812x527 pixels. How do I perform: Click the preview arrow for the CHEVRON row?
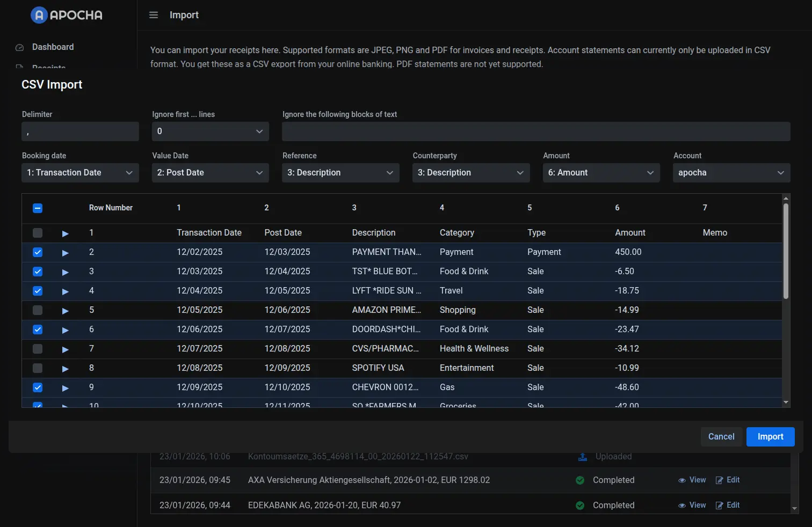pos(65,387)
